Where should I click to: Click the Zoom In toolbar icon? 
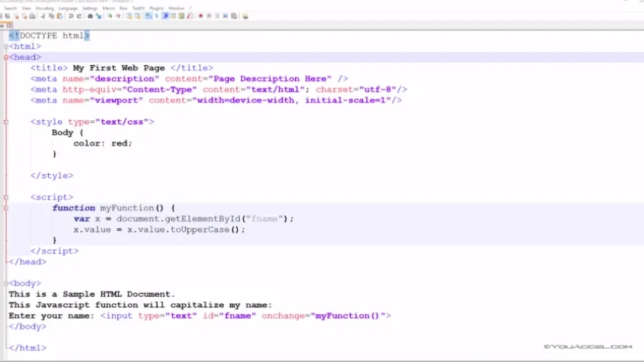pyautogui.click(x=110, y=16)
